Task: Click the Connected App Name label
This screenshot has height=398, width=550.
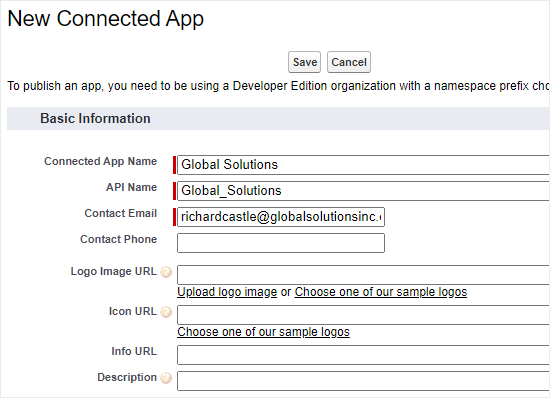Action: 100,161
